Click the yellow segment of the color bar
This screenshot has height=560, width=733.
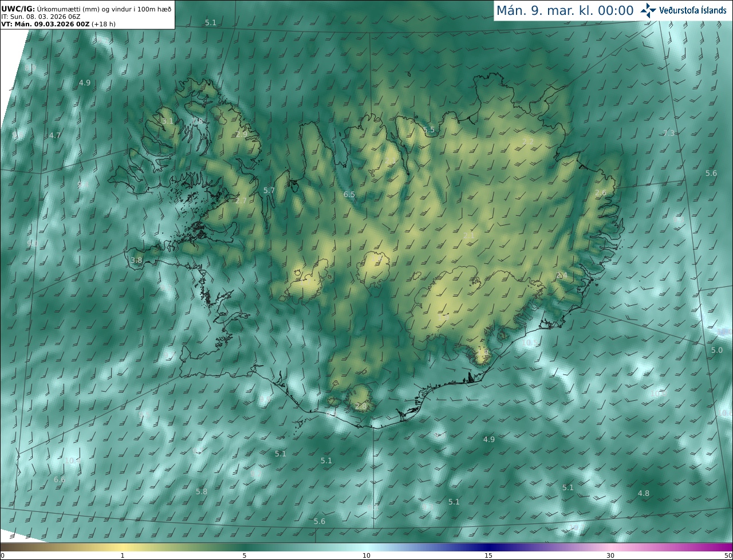tap(123, 547)
